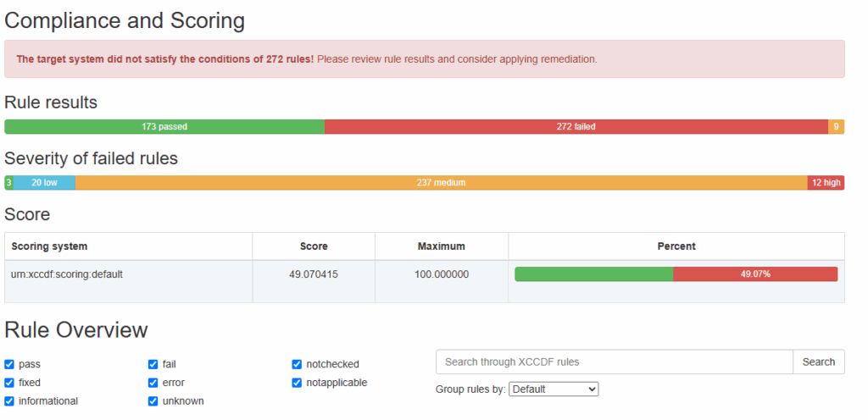Focus the Search through XCCDF rules field
Screen dimensions: 868x420
point(614,362)
